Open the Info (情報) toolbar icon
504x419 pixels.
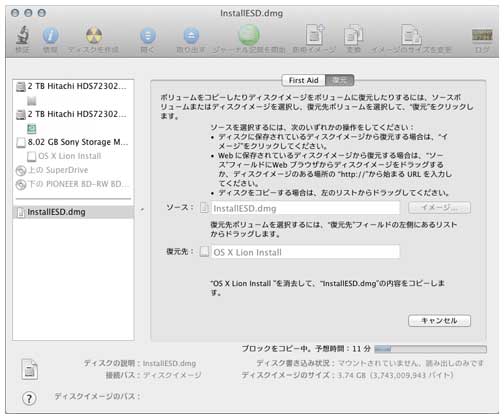click(x=50, y=36)
